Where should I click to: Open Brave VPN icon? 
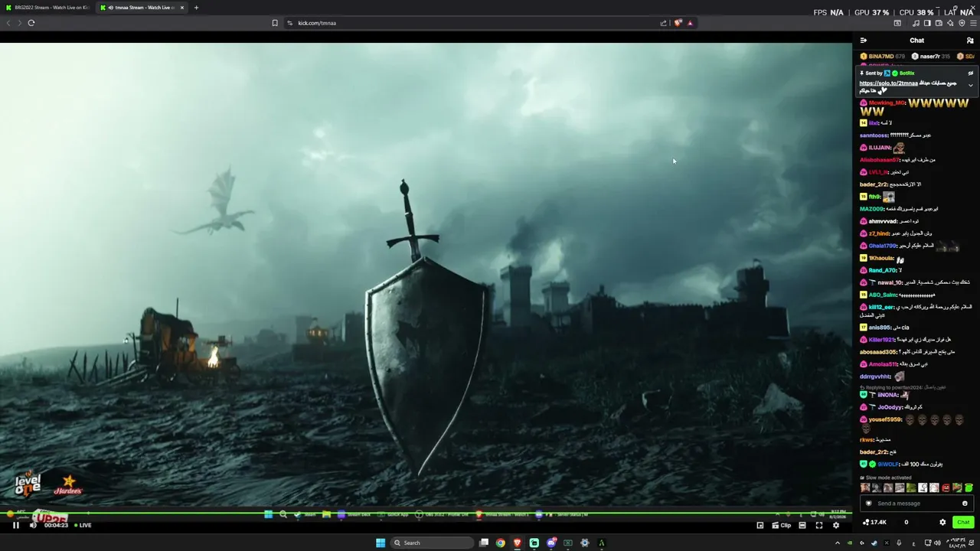pyautogui.click(x=962, y=23)
